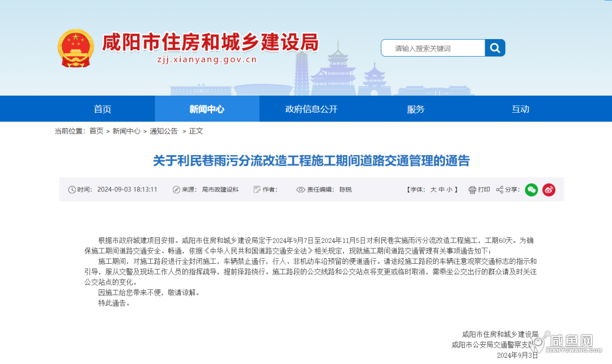The image size is (612, 364).
Task: Go to 首页 in the breadcrumb
Action: (96, 131)
